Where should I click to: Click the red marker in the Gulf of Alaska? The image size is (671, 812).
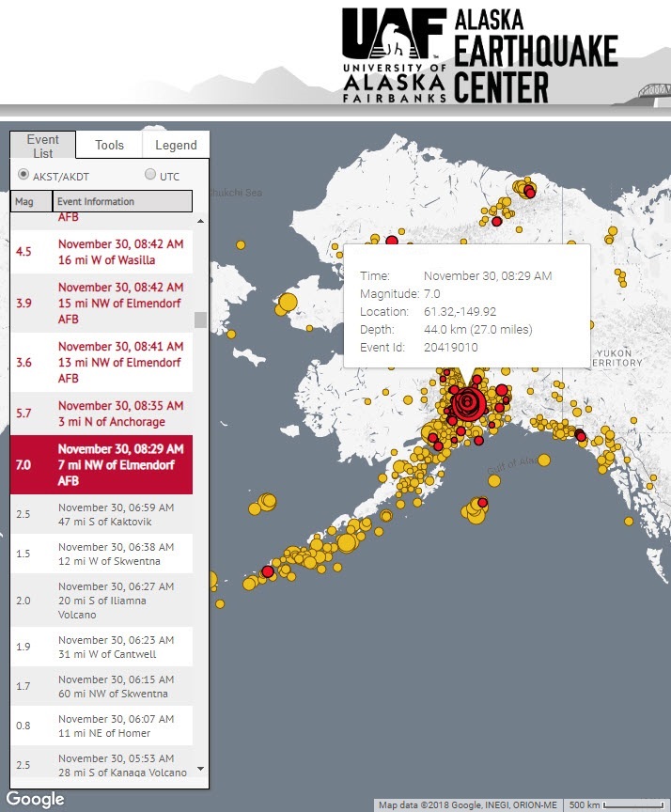482,504
